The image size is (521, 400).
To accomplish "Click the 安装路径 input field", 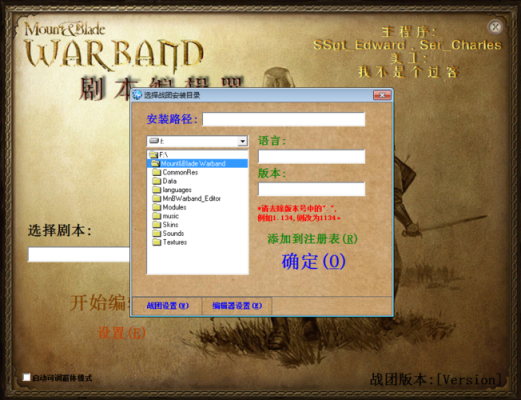I will pyautogui.click(x=283, y=119).
